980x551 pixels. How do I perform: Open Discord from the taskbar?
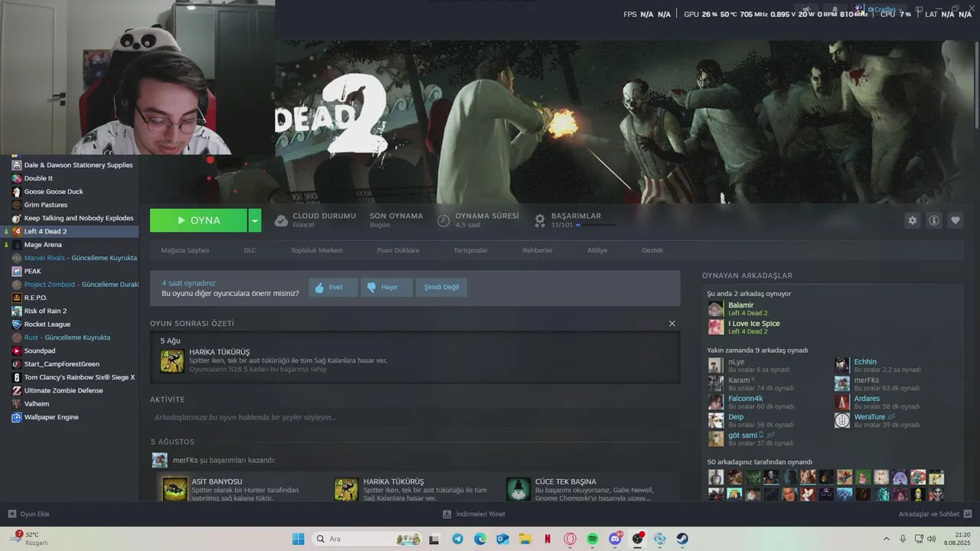[615, 539]
